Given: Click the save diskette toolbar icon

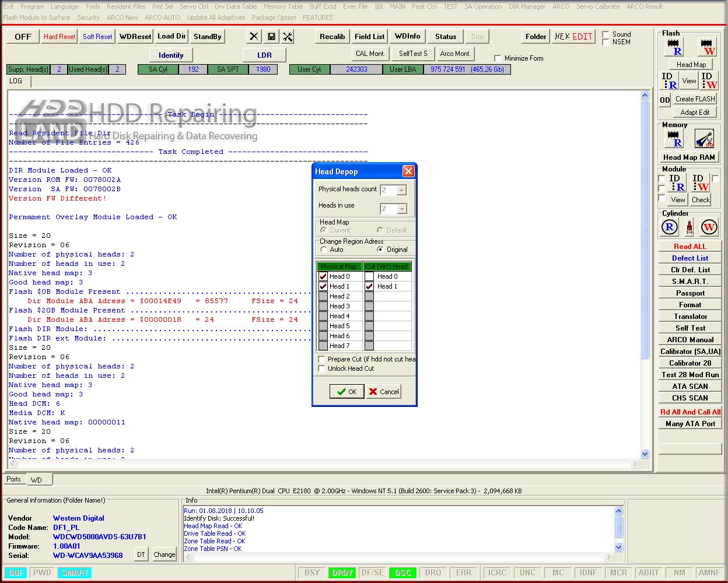Looking at the screenshot, I should 271,37.
